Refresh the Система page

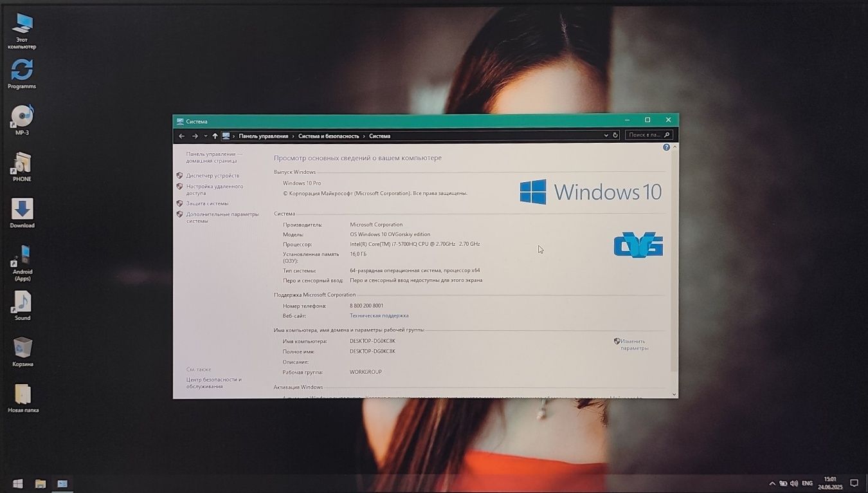coord(615,135)
